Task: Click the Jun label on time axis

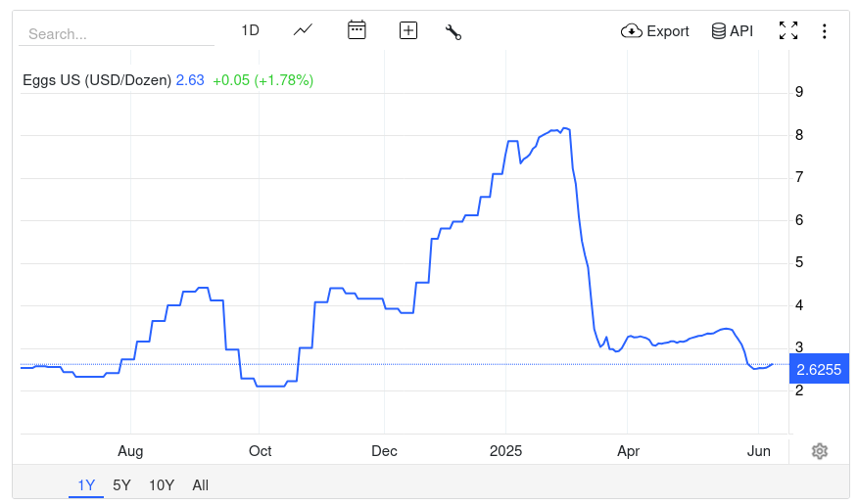Action: [758, 451]
